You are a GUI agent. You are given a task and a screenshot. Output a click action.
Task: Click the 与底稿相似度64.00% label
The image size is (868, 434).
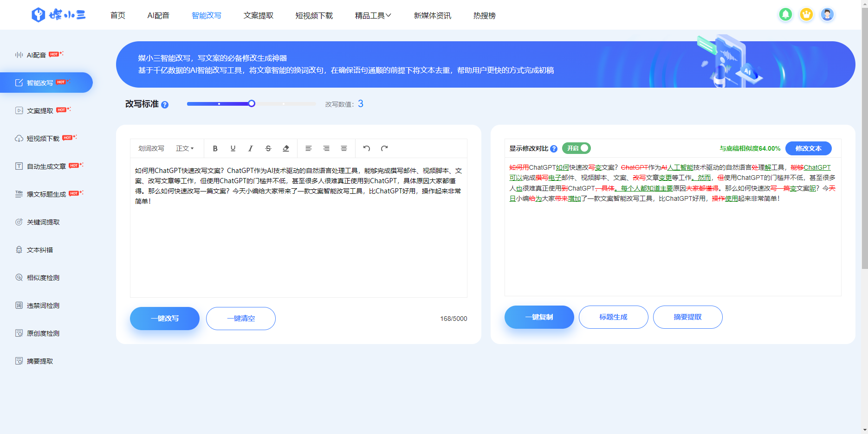[x=750, y=148]
